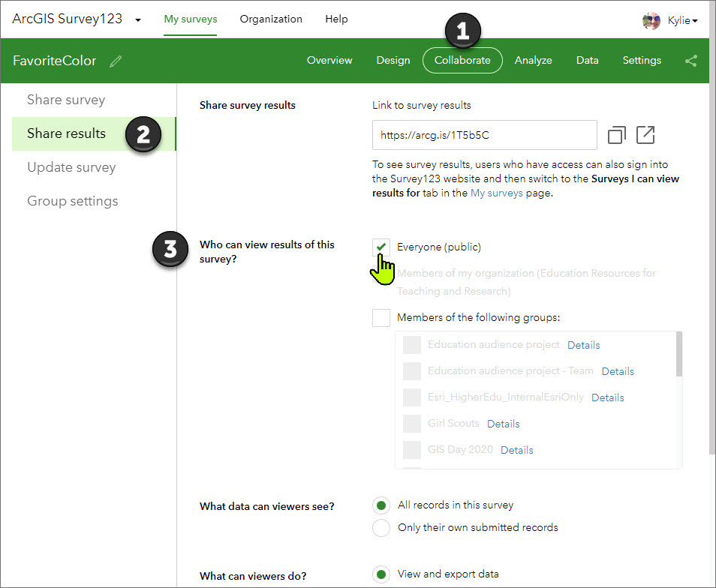Select Only their own submitted records
Viewport: 716px width, 588px height.
(381, 527)
